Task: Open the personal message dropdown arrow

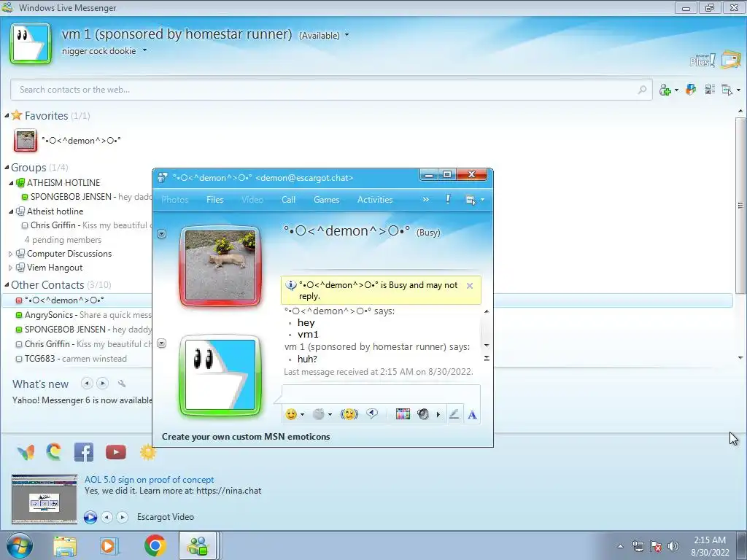Action: click(x=144, y=50)
